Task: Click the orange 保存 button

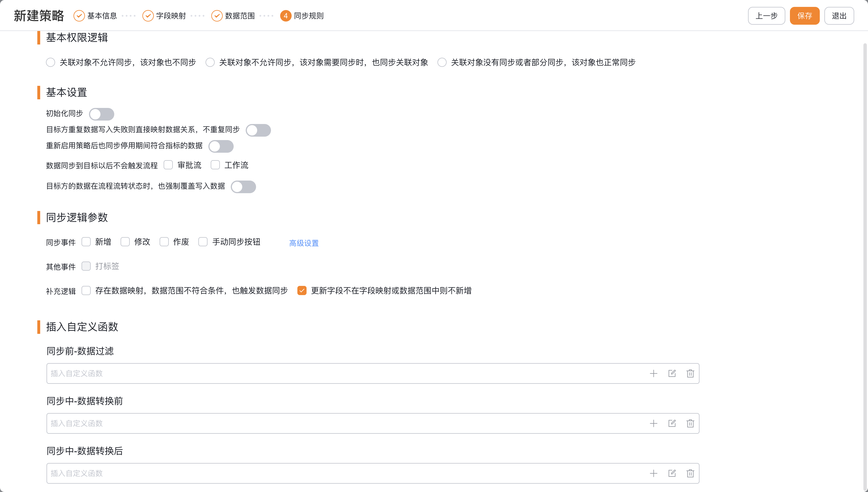Action: coord(805,16)
